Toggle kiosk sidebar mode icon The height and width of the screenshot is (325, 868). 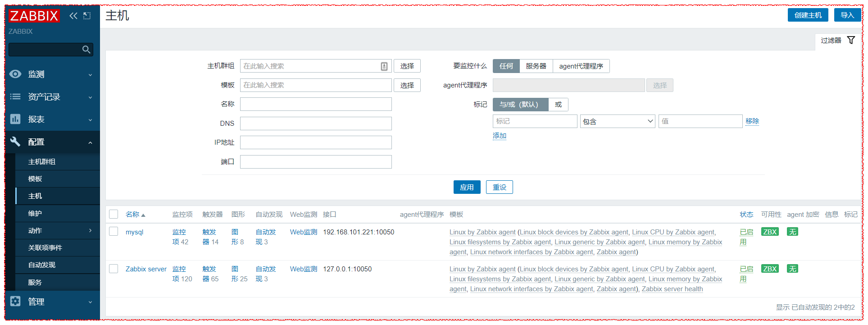click(x=87, y=16)
